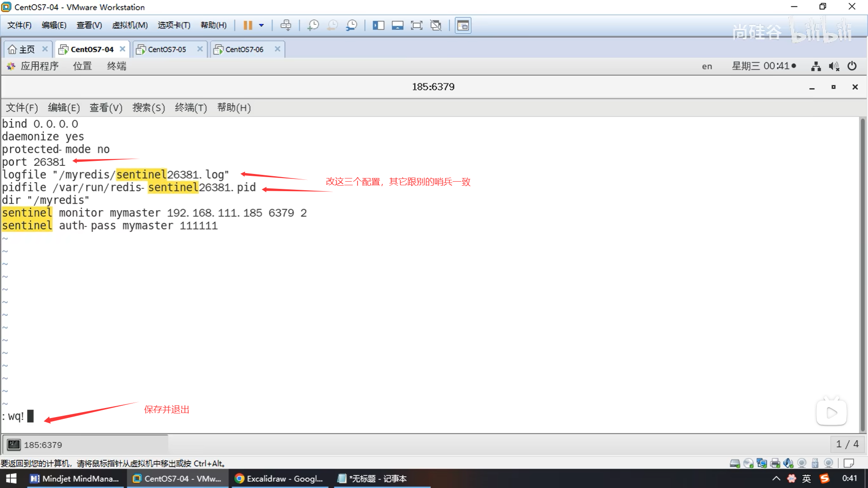Toggle Unity mode icon

(436, 25)
